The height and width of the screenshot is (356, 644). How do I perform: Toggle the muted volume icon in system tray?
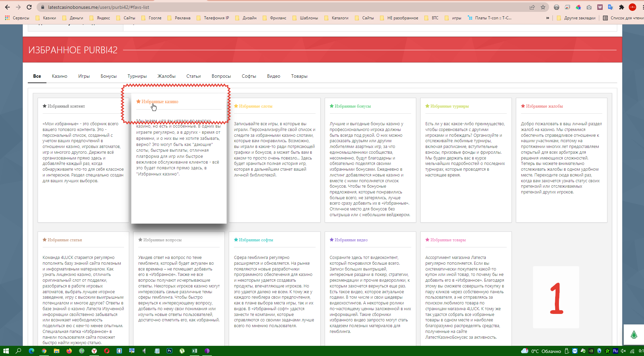pyautogui.click(x=623, y=351)
